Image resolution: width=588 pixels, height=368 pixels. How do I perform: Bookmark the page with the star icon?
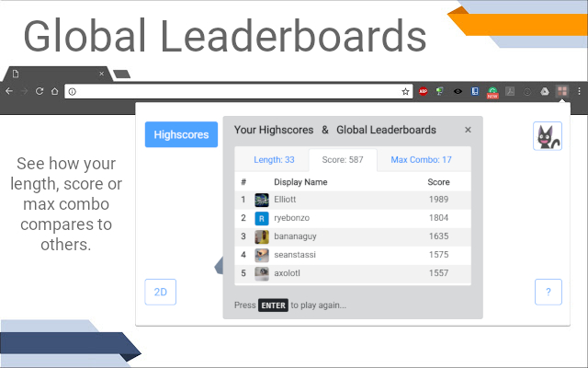(x=405, y=92)
